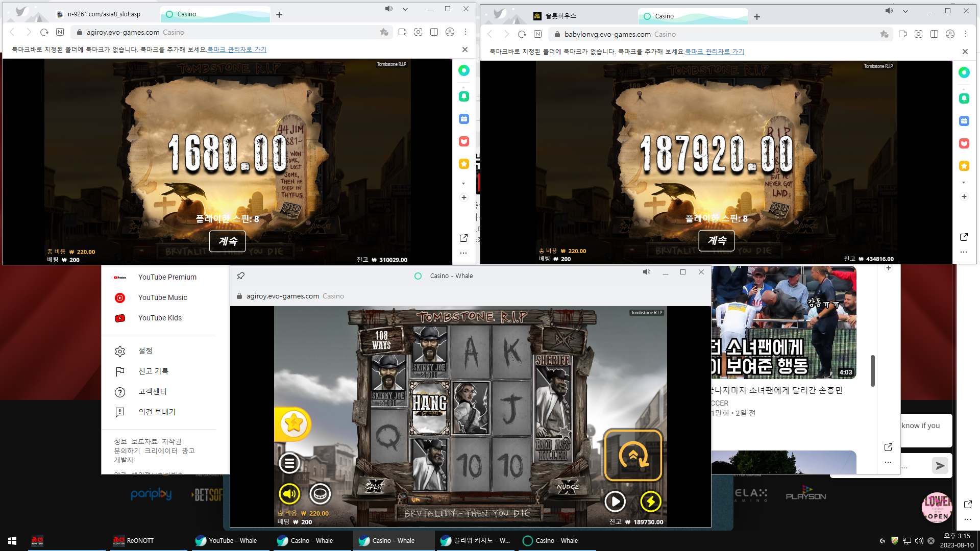Toggle pin on the Casino popup window
This screenshot has height=551, width=980.
241,275
